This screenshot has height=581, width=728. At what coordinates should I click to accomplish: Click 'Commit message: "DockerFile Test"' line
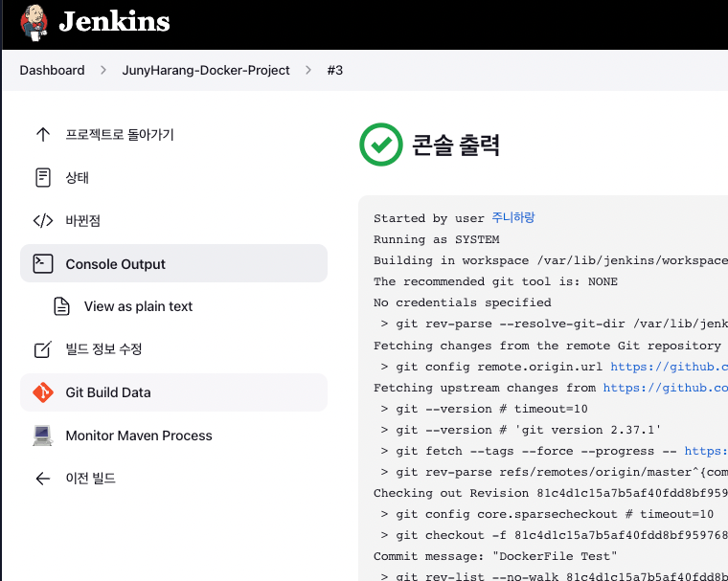coord(495,556)
